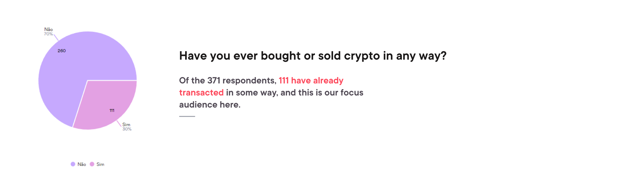The image size is (644, 191).
Task: Click the red 'transacted' word
Action: [x=201, y=92]
